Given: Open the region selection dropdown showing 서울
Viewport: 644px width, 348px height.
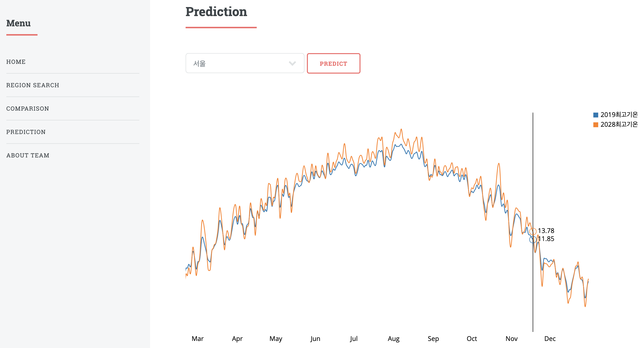Looking at the screenshot, I should coord(245,63).
